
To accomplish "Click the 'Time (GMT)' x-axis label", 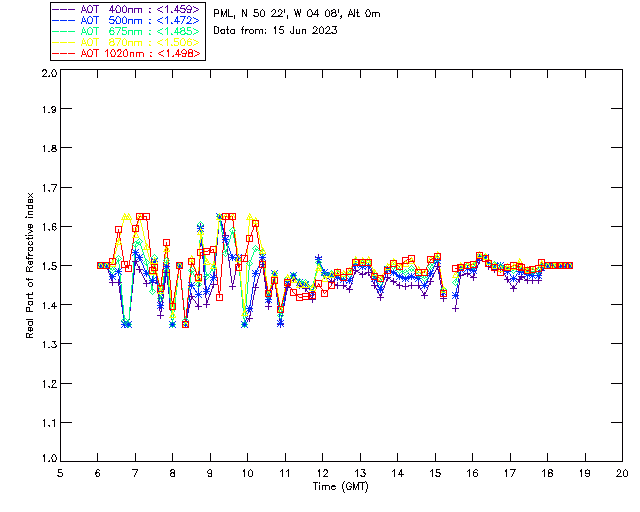I will (x=341, y=485).
